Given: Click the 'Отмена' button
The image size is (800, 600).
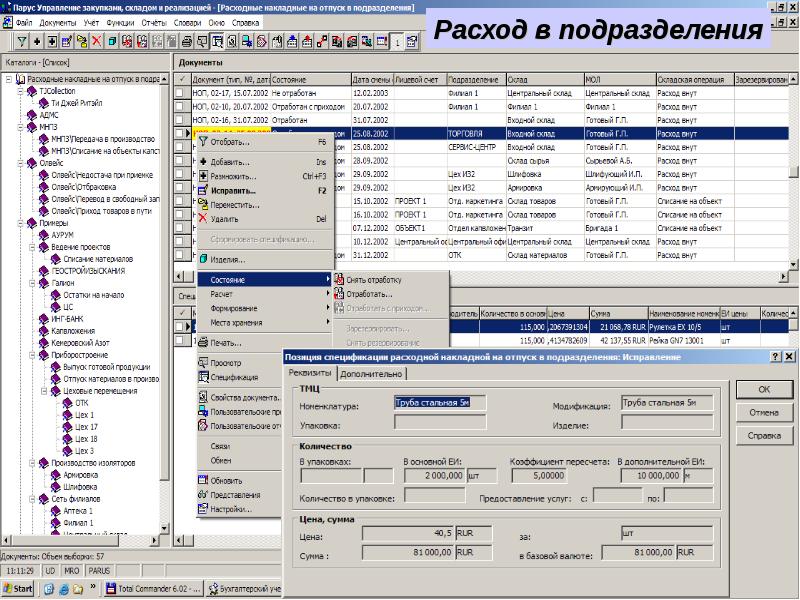Looking at the screenshot, I should pos(763,412).
